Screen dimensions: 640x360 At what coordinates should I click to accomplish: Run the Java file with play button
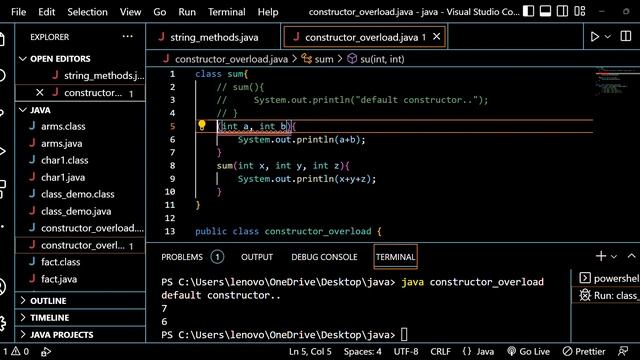pyautogui.click(x=595, y=37)
